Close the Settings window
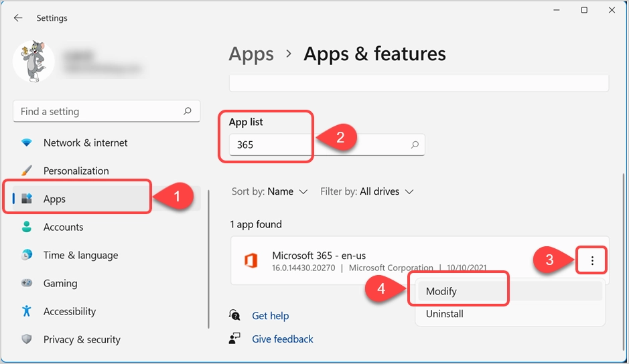629x364 pixels. 612,10
